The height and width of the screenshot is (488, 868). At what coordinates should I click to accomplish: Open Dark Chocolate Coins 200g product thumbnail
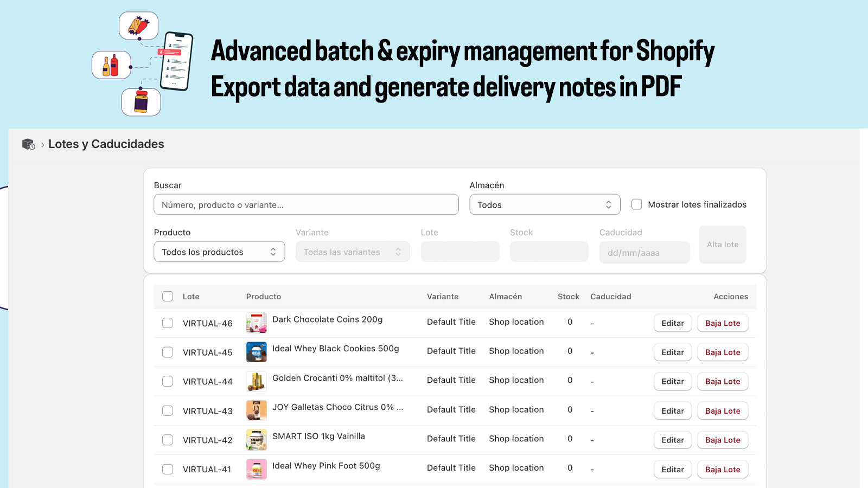tap(256, 323)
